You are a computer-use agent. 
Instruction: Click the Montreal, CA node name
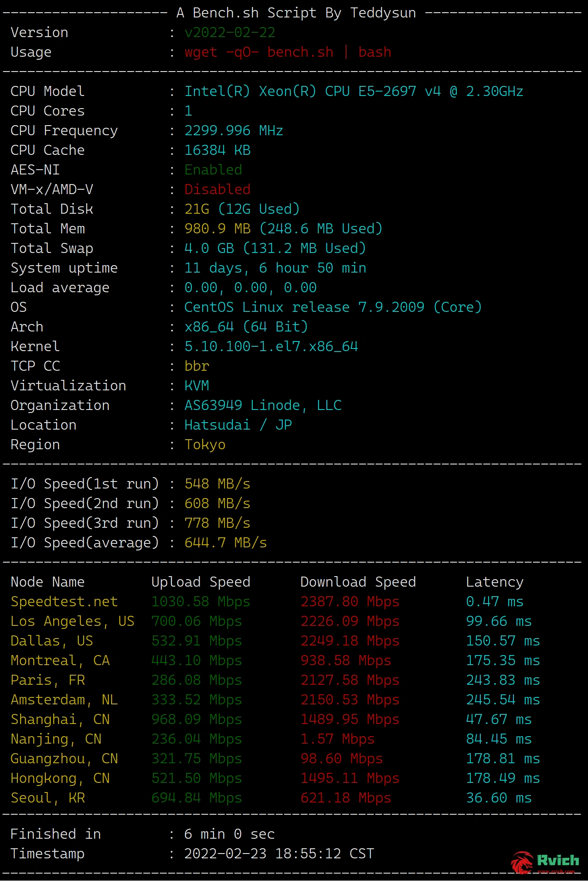[60, 660]
